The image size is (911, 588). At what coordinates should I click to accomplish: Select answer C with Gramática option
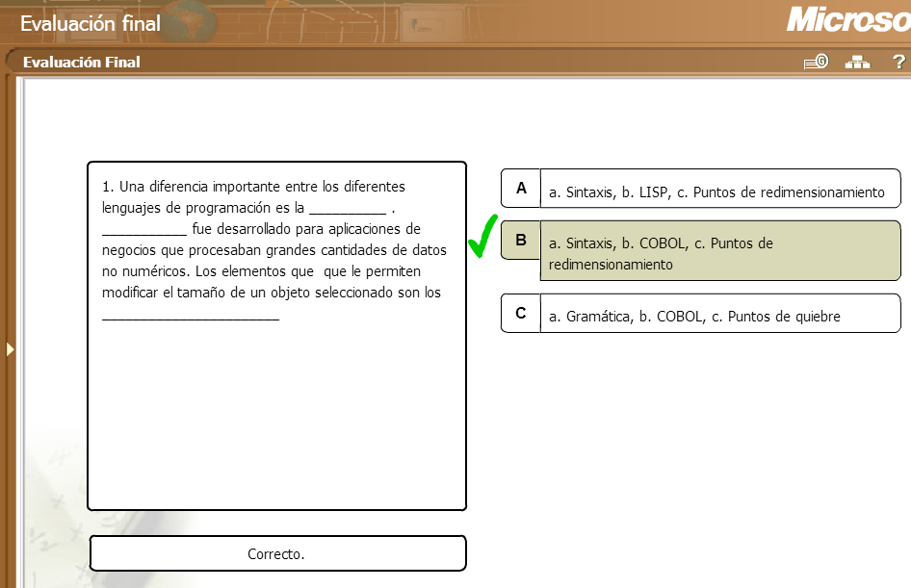coord(720,313)
